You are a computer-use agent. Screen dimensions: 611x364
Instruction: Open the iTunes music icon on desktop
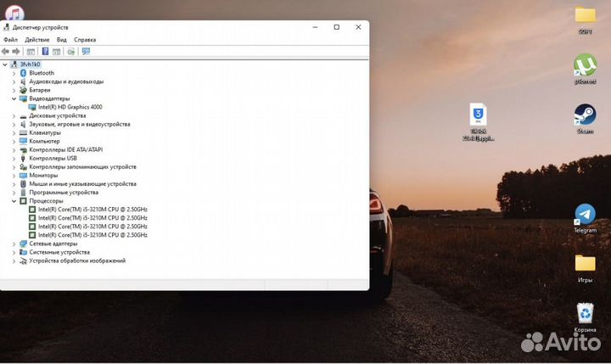click(x=14, y=14)
